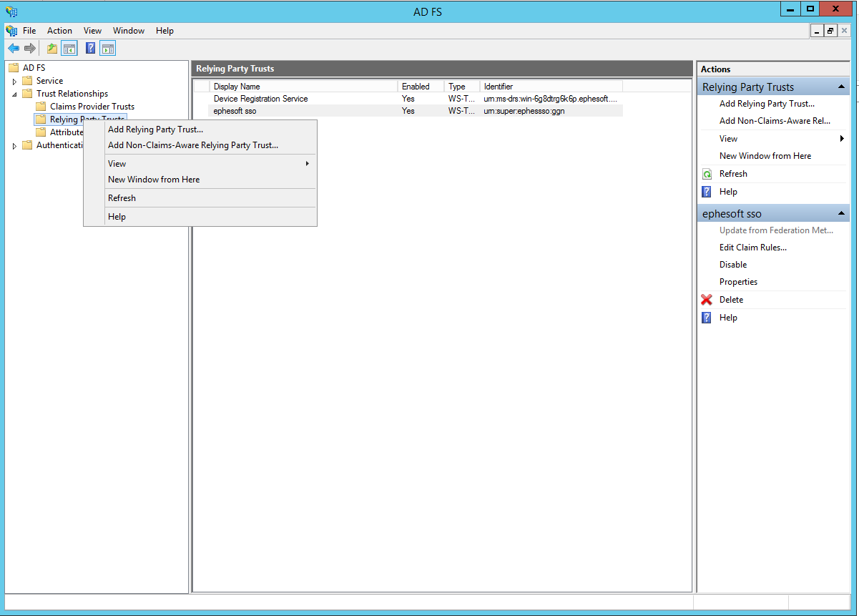Click the red X Delete icon

(707, 300)
